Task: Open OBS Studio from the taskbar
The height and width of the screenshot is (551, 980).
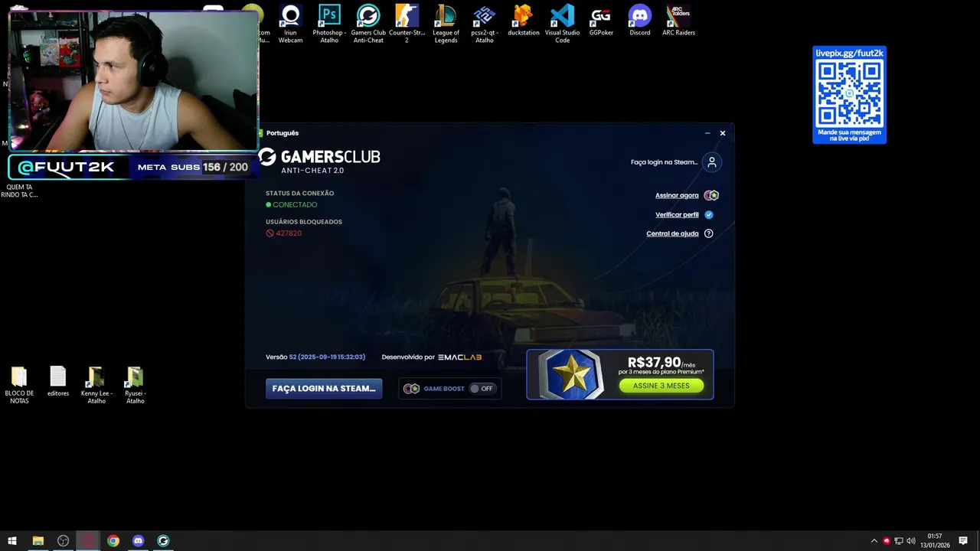Action: point(63,541)
